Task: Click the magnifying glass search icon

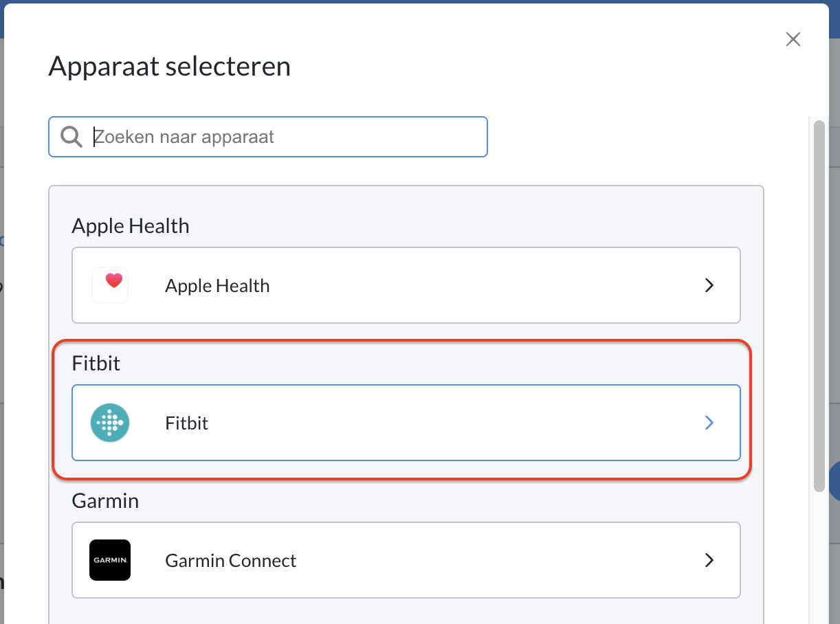Action: point(71,136)
